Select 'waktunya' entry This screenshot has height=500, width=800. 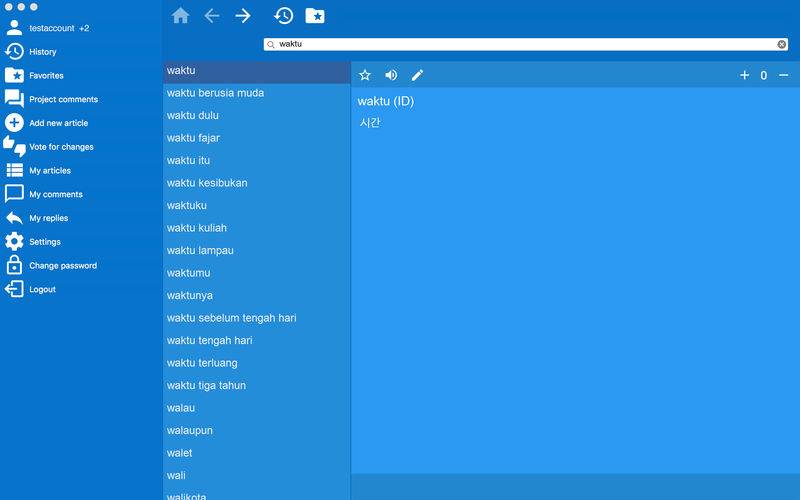tap(257, 295)
